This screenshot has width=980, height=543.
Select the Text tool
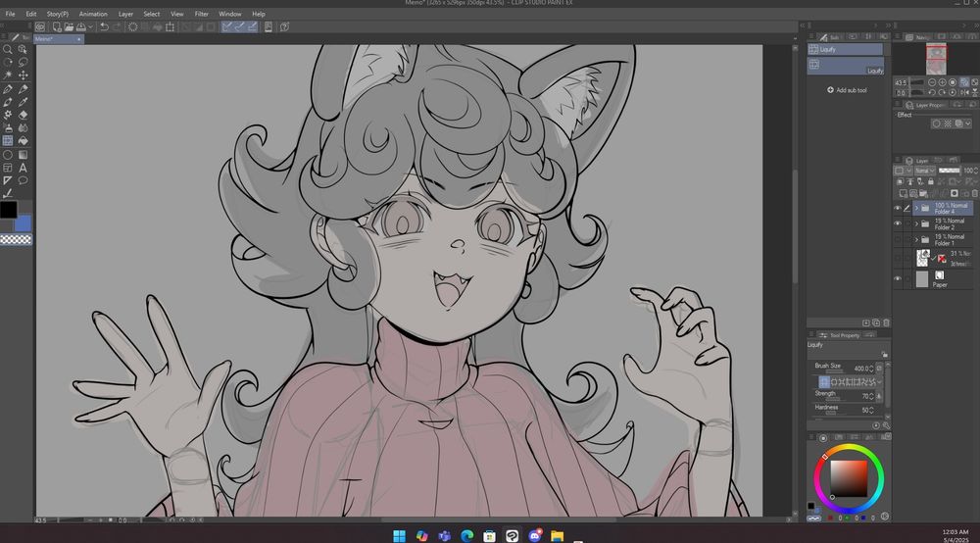(x=24, y=168)
